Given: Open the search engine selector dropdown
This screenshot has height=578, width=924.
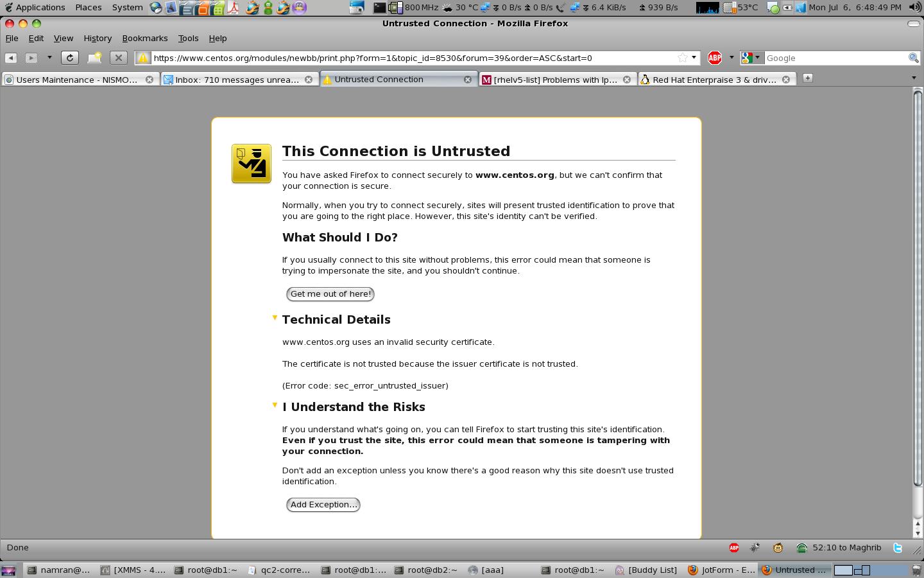Looking at the screenshot, I should coord(751,58).
